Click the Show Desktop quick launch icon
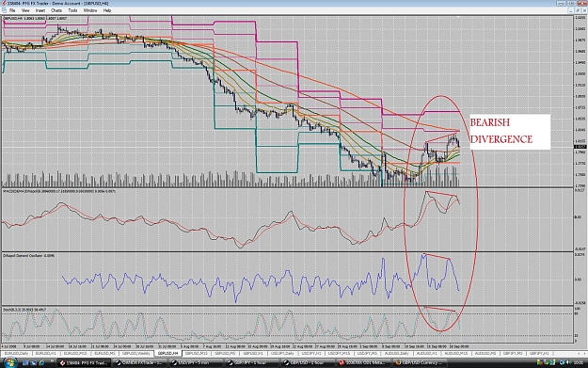The width and height of the screenshot is (588, 368). [x=25, y=362]
